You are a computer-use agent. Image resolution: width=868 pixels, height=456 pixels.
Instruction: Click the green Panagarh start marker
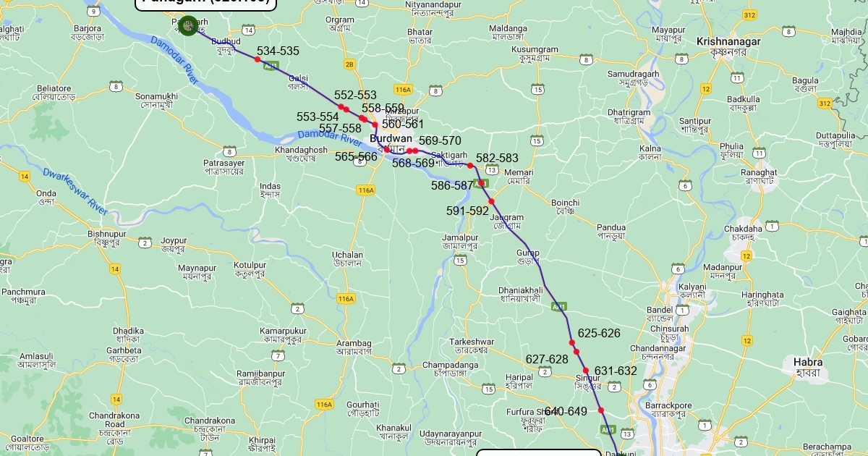tap(187, 25)
